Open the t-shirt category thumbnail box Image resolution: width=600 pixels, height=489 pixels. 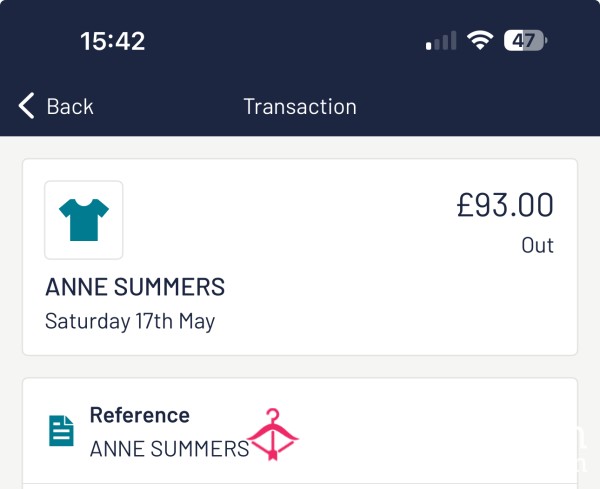(x=84, y=220)
